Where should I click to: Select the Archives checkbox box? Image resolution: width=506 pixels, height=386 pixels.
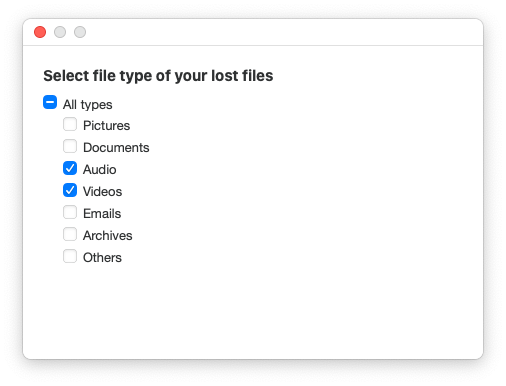click(x=70, y=234)
